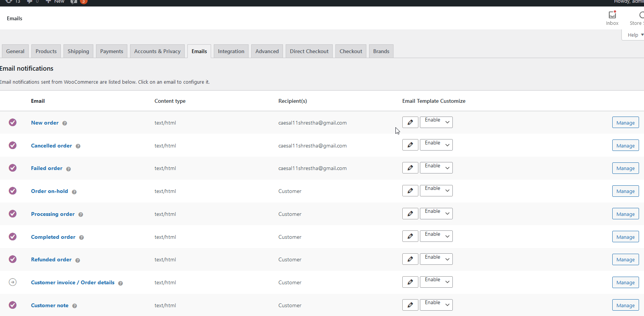The width and height of the screenshot is (644, 316).
Task: Toggle the enabled status of Failed order email
Action: click(x=13, y=168)
